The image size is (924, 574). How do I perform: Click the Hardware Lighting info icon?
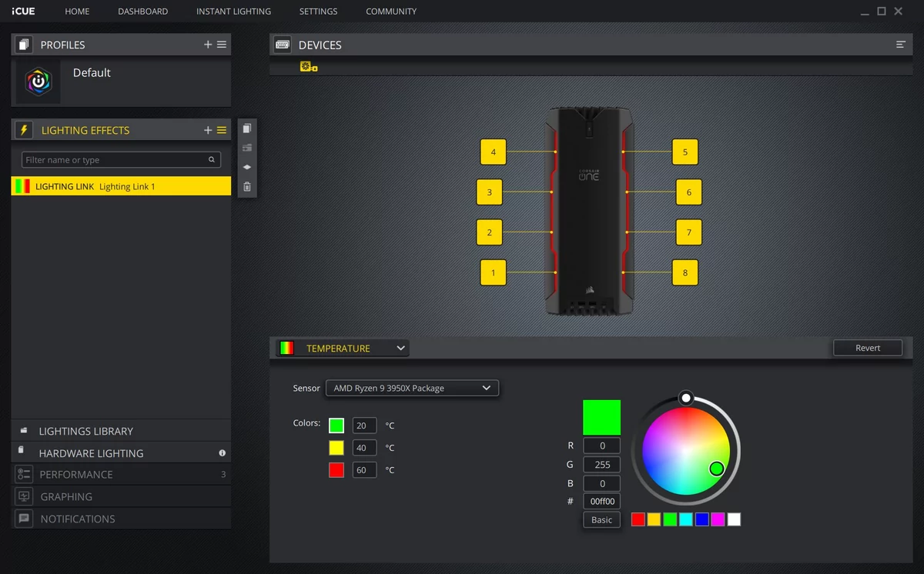tap(222, 453)
